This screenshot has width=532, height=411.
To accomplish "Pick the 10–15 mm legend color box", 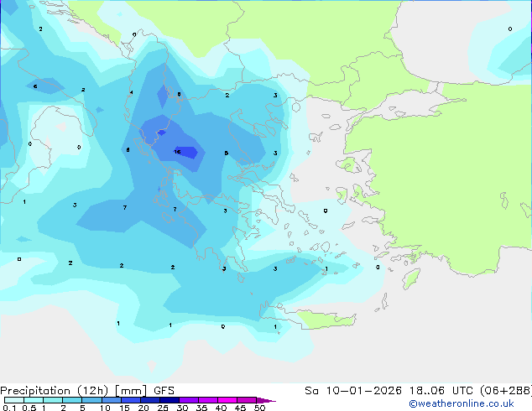I will tap(111, 400).
